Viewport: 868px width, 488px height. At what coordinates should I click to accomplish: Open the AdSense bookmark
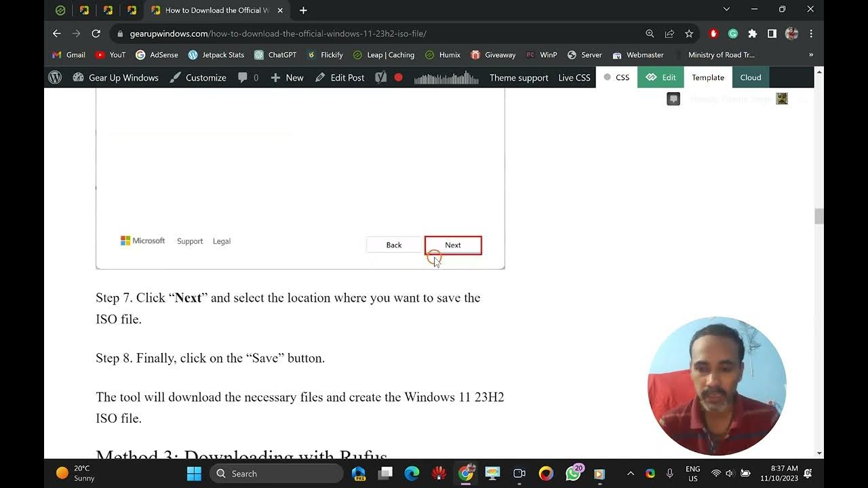coord(157,55)
